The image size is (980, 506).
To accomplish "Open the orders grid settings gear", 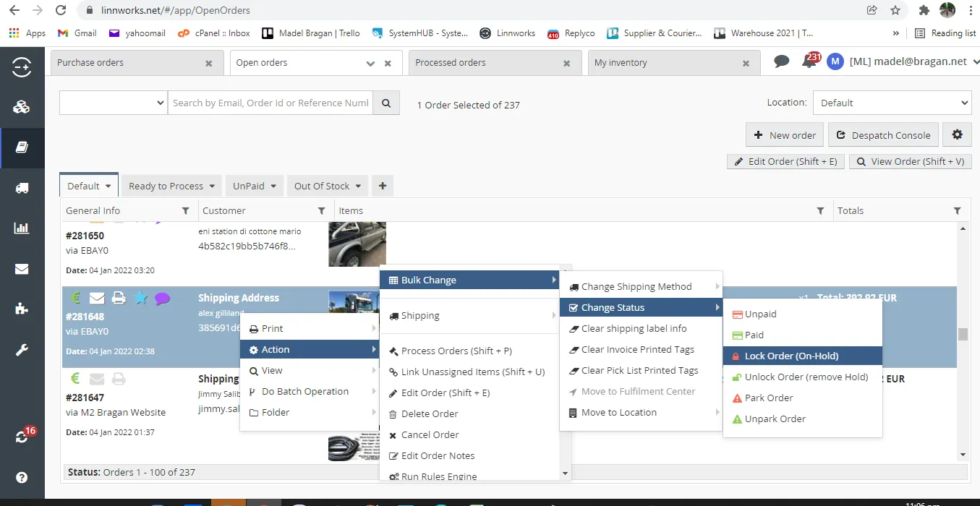I will [958, 134].
